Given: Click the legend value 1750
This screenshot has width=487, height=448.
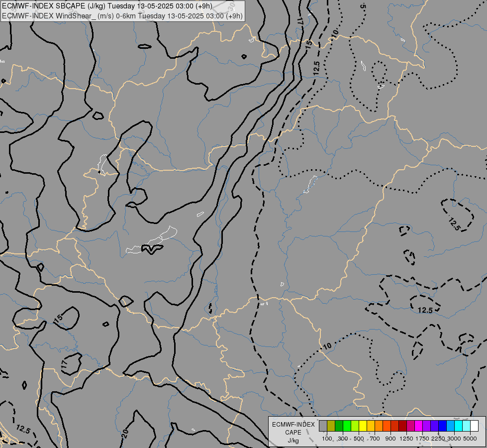Looking at the screenshot, I should click(422, 439).
